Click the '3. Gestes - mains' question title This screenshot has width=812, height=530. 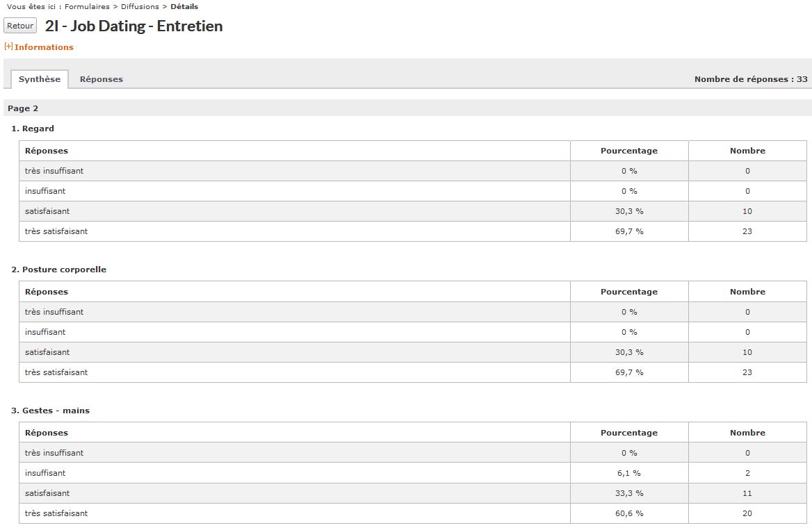coord(50,411)
